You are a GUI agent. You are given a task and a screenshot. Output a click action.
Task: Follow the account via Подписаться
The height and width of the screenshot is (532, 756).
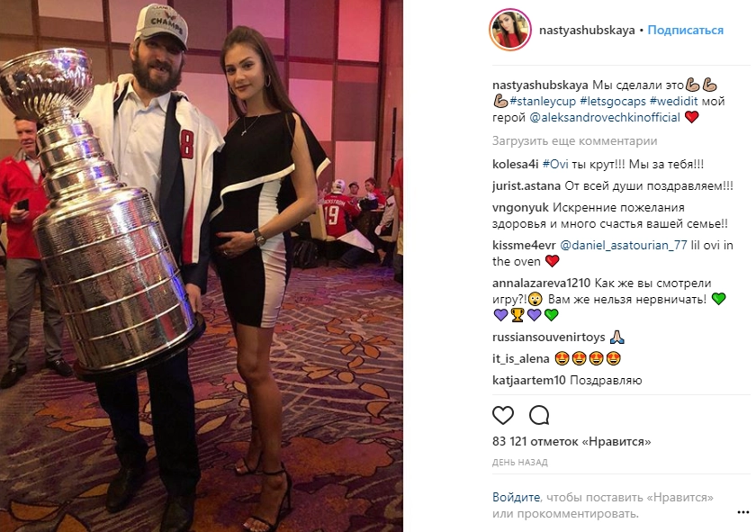[x=685, y=30]
